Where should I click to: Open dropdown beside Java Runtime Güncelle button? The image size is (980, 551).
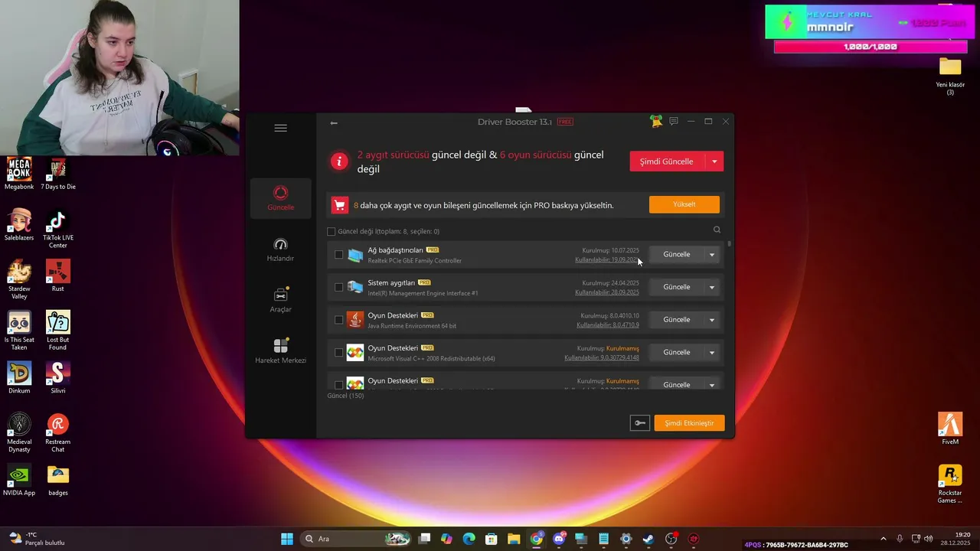712,320
